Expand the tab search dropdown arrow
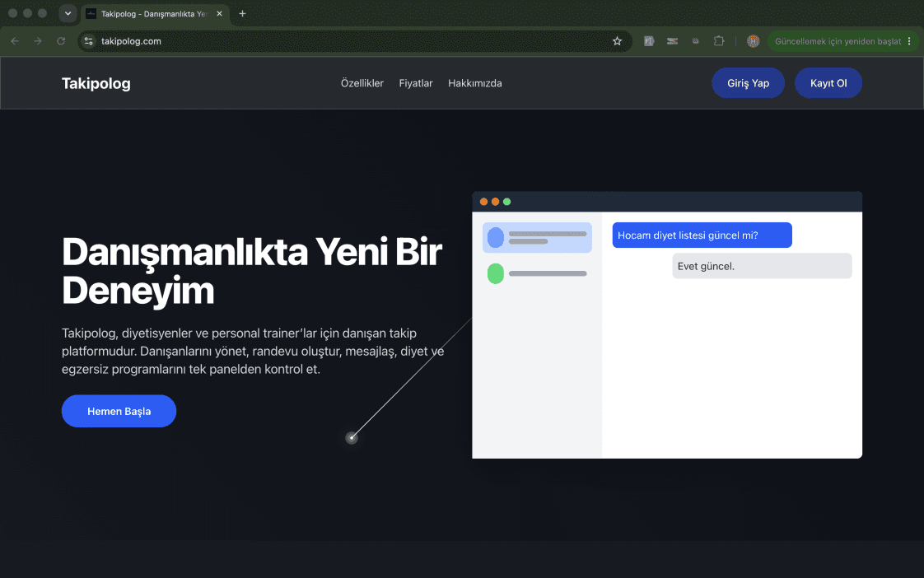Viewport: 924px width, 578px height. [68, 13]
